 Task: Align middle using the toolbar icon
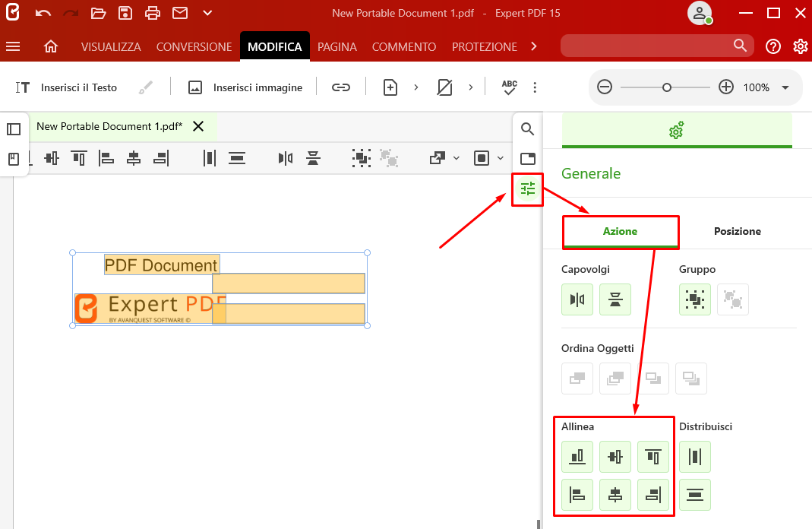click(x=52, y=158)
